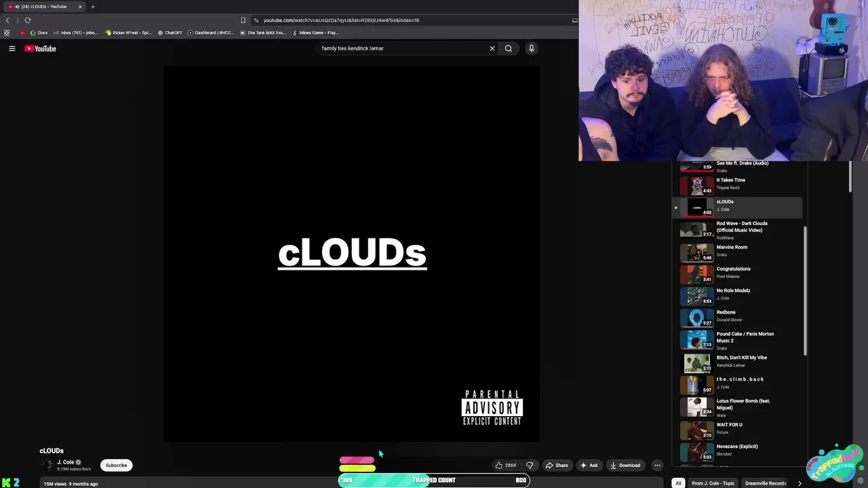
Task: Close the cLOUDs YouTube tab
Action: [x=80, y=7]
